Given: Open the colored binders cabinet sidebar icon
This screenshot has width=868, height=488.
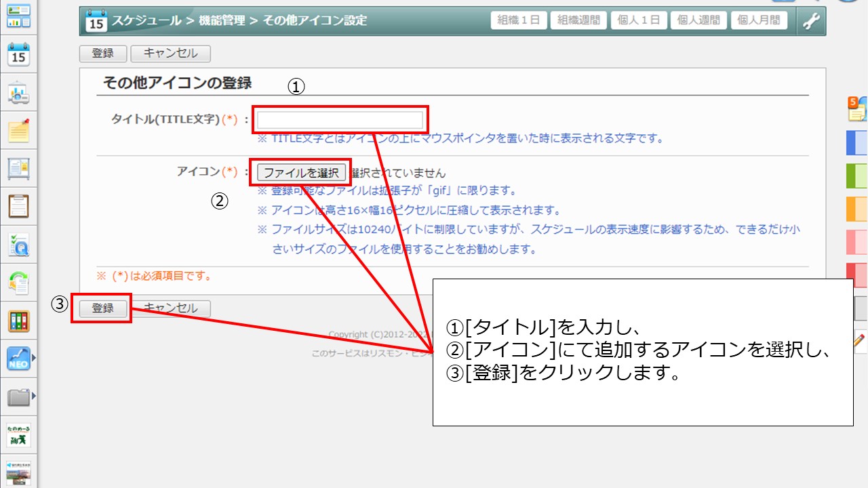Looking at the screenshot, I should point(19,321).
